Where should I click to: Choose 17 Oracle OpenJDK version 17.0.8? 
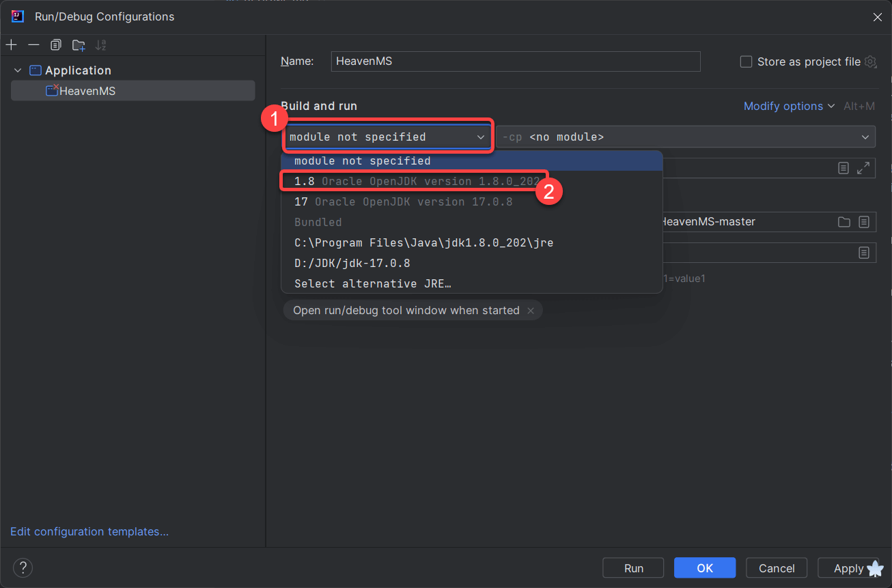coord(471,201)
